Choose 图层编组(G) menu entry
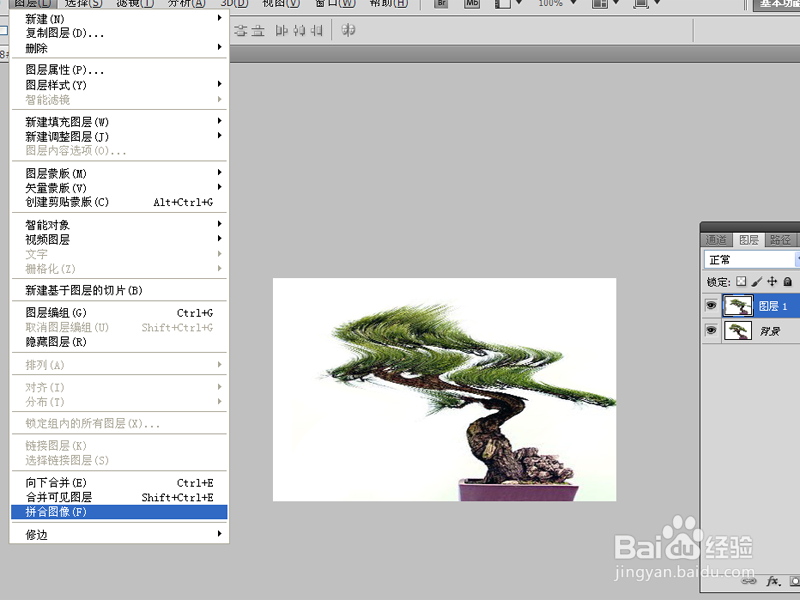Viewport: 800px width, 600px height. (119, 313)
